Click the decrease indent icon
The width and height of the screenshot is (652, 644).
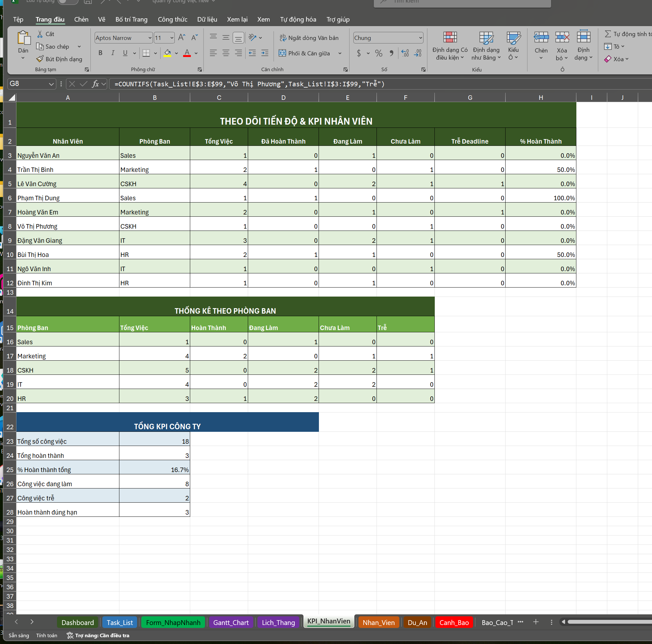point(252,53)
